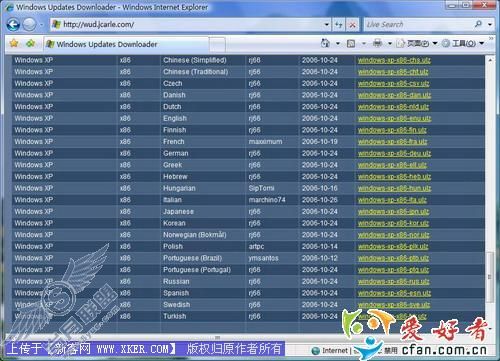This screenshot has height=361, width=500.
Task: Click the red Stop loading icon
Action: (352, 25)
